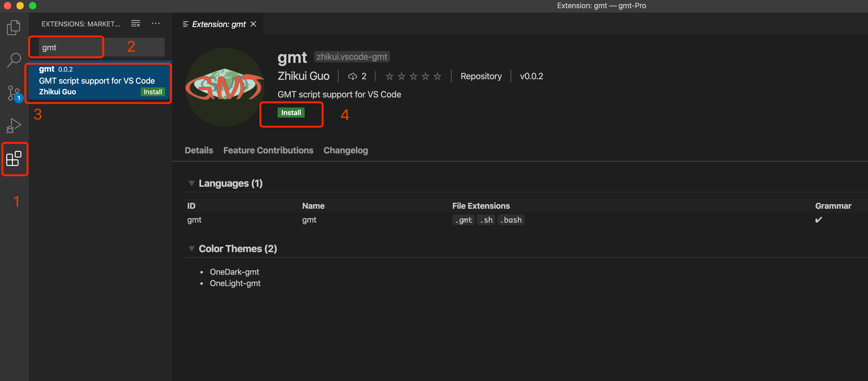The width and height of the screenshot is (868, 381).
Task: Open the Repository link
Action: pos(481,76)
